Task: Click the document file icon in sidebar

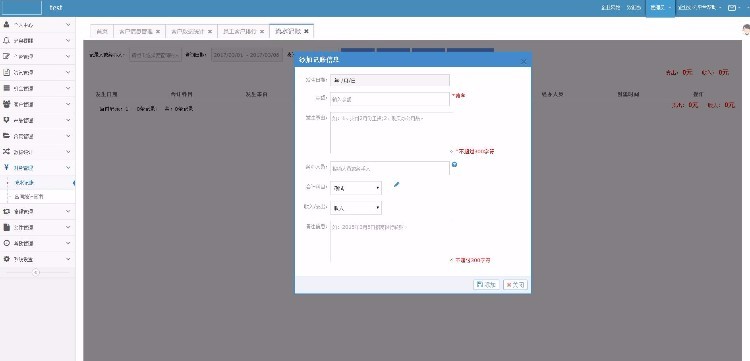Action: click(6, 227)
